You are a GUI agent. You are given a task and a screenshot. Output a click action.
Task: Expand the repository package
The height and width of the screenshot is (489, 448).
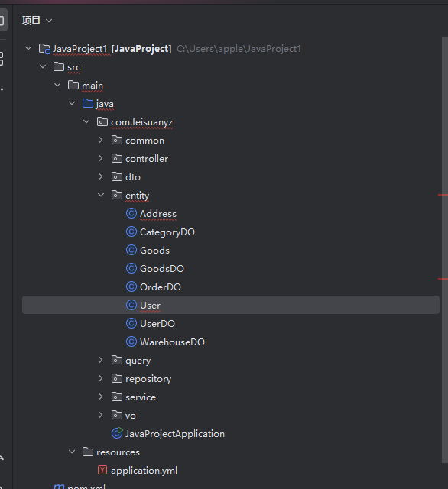(x=101, y=379)
